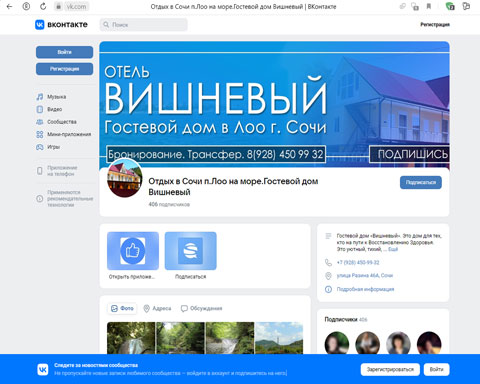Open the green shield extension icon

pyautogui.click(x=450, y=6)
